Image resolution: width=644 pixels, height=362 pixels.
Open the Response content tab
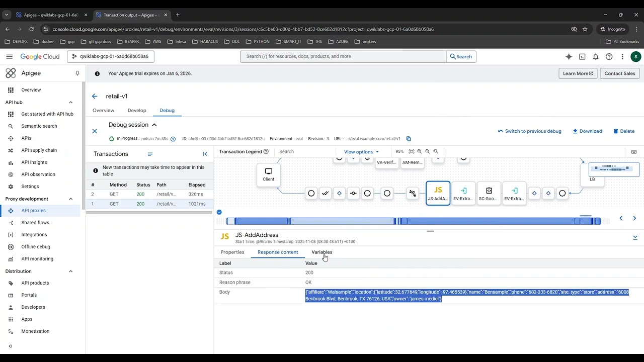point(278,252)
